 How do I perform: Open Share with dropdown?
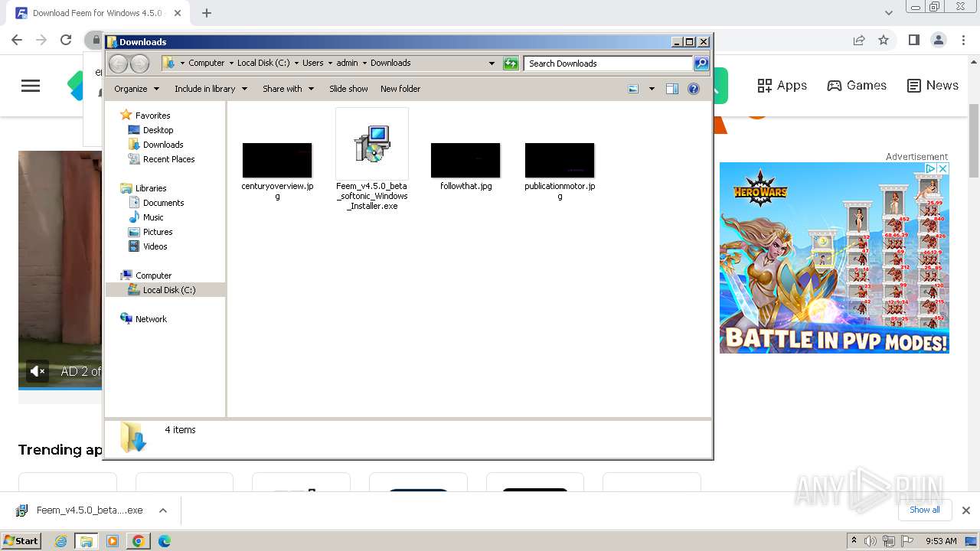288,89
